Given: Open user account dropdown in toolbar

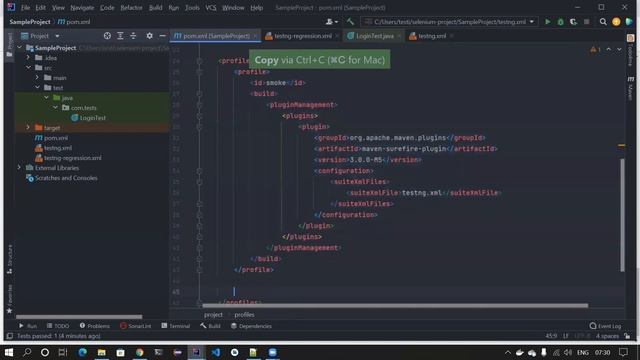Looking at the screenshot, I should coord(331,22).
